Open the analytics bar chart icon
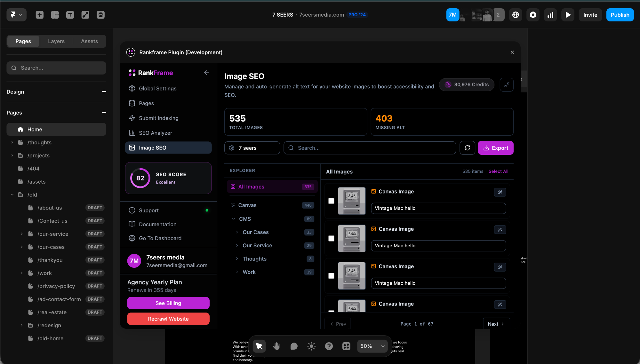 pos(550,15)
